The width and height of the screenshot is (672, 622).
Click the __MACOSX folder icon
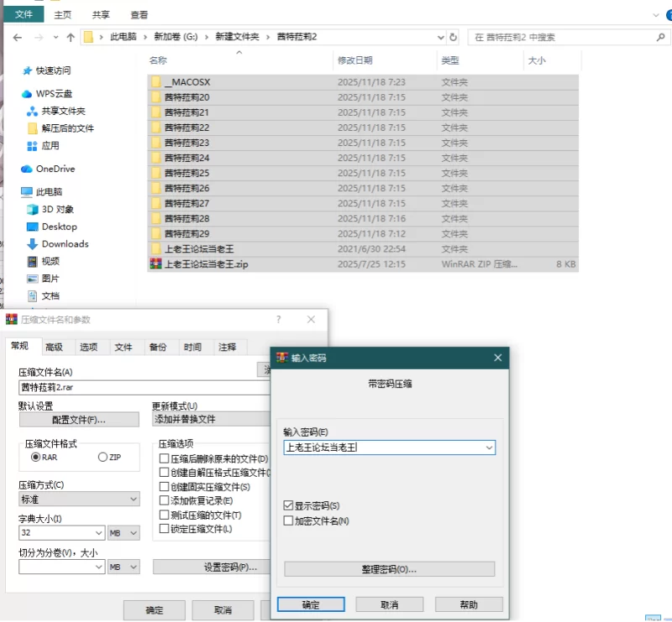155,82
